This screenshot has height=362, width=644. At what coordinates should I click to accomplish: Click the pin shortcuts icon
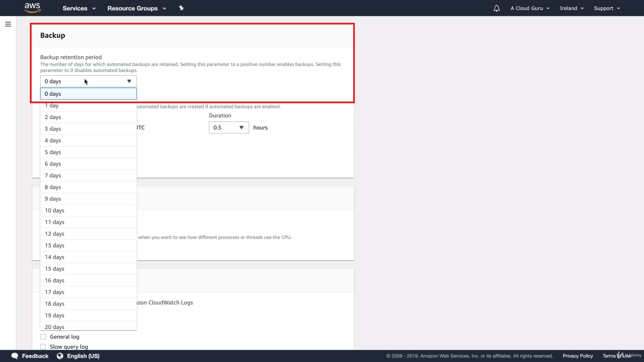[x=181, y=8]
